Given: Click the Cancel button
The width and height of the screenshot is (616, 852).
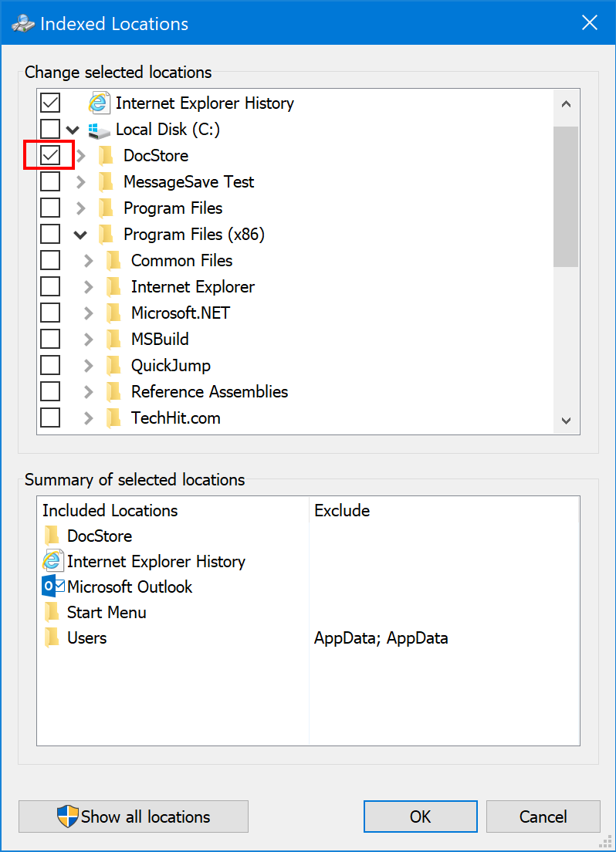Looking at the screenshot, I should 543,816.
